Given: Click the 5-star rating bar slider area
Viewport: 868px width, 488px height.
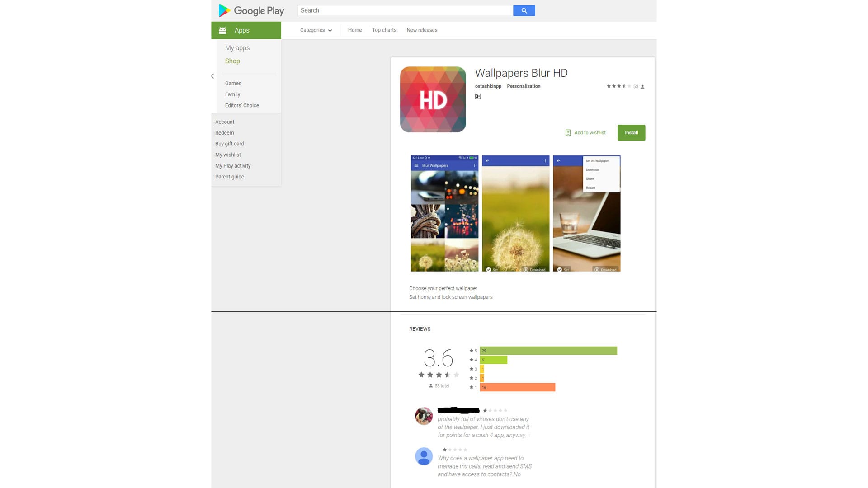Looking at the screenshot, I should [x=548, y=350].
